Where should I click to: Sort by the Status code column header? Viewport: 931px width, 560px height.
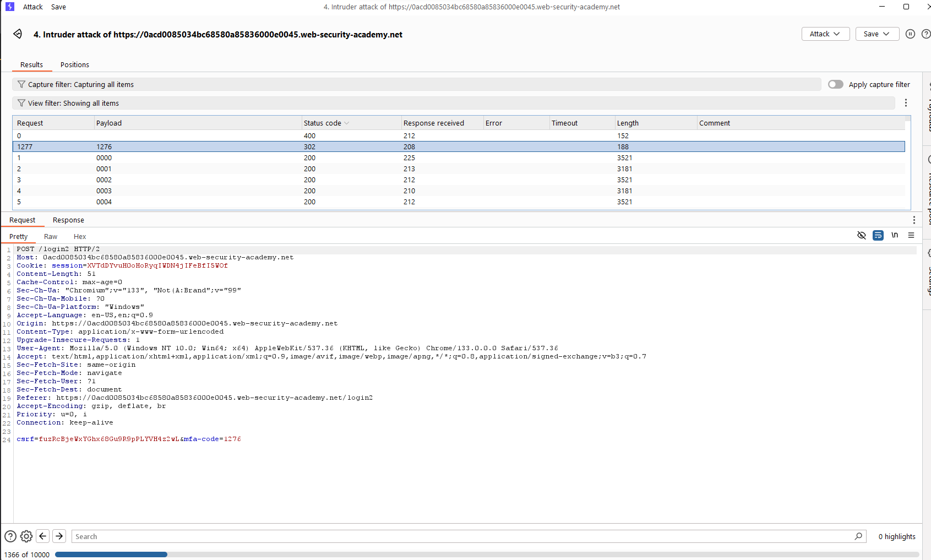[x=351, y=123]
